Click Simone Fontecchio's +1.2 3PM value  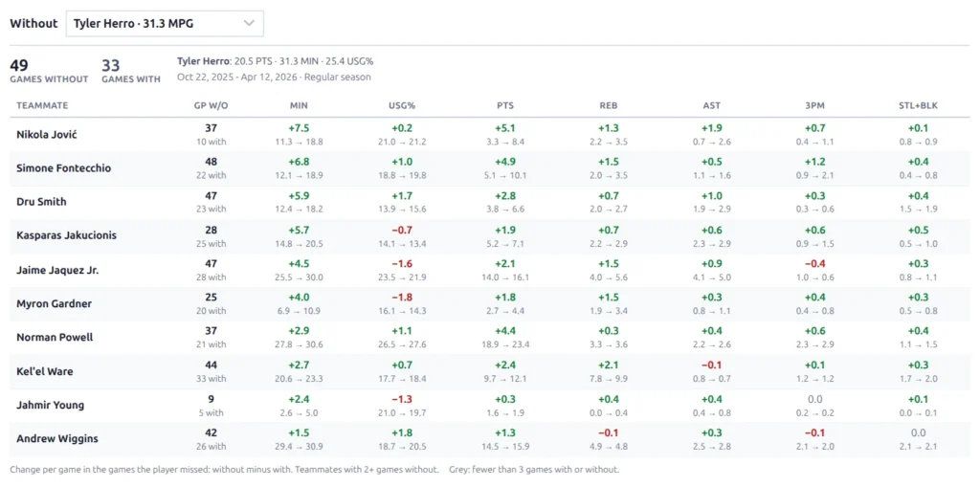(x=815, y=162)
